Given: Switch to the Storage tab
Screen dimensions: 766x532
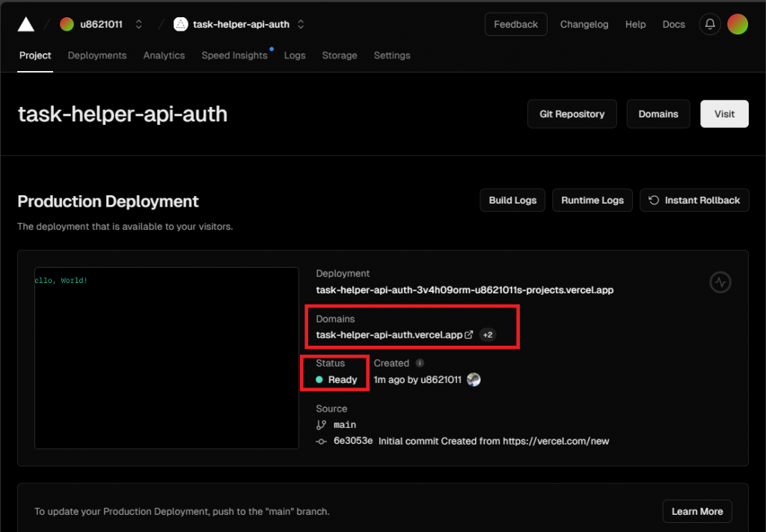Looking at the screenshot, I should click(x=340, y=55).
